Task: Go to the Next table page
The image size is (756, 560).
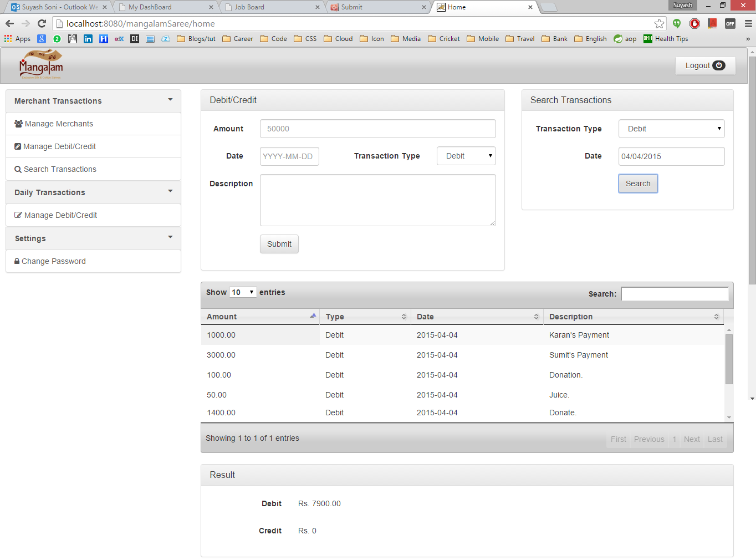Action: click(692, 439)
